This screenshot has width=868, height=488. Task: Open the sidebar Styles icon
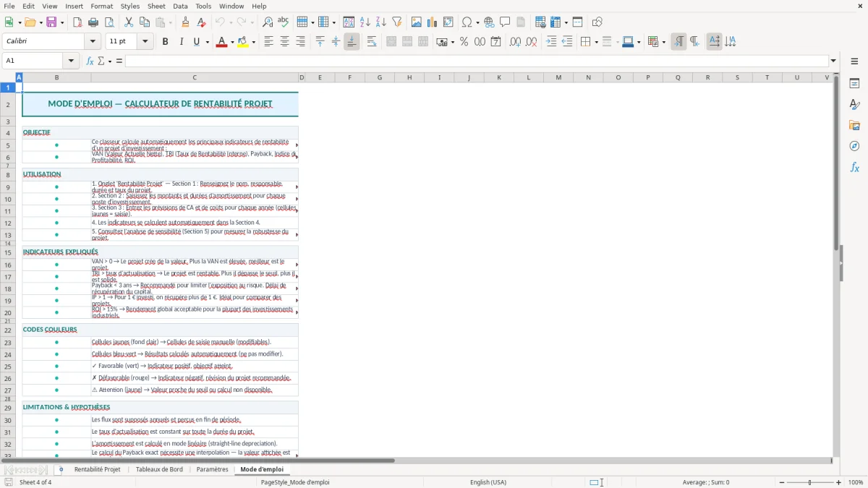coord(854,104)
